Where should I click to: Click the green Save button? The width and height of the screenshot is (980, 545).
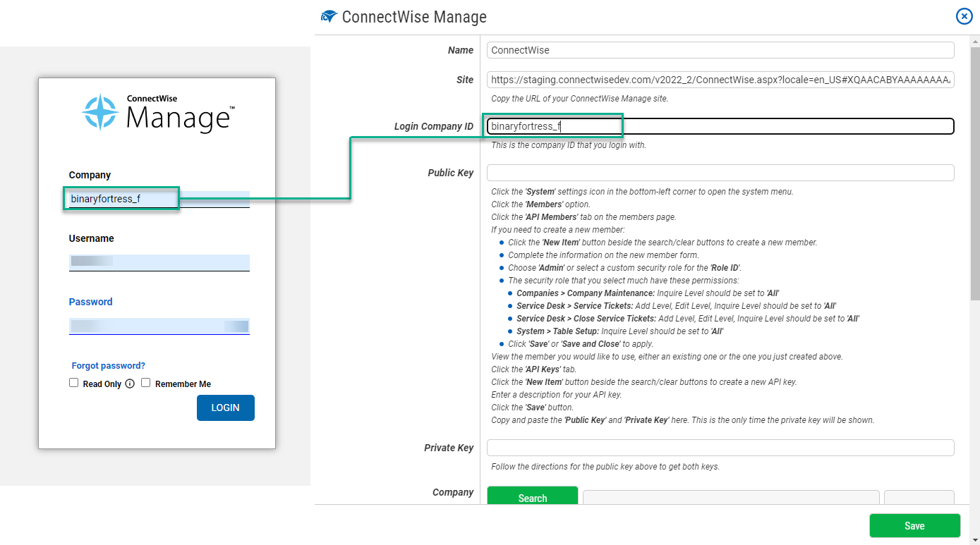pos(914,525)
